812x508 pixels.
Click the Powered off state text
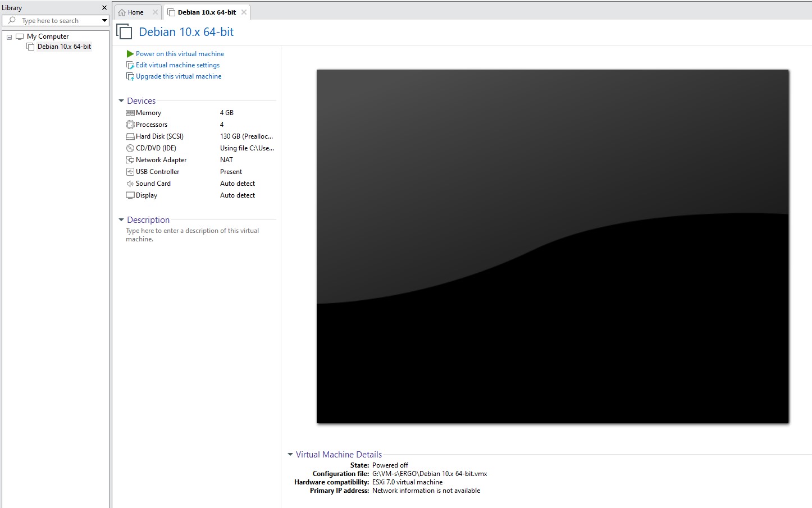pyautogui.click(x=390, y=465)
